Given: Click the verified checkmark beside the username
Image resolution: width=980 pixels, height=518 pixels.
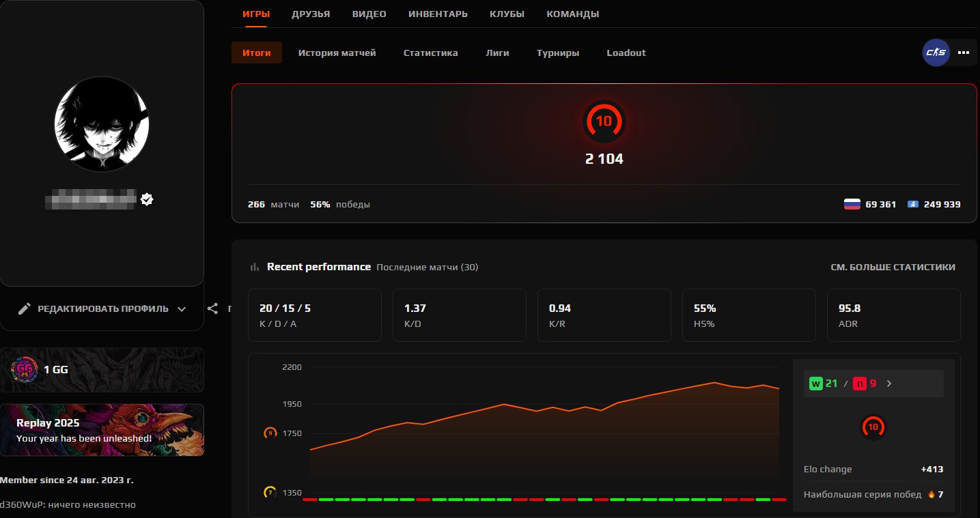Looking at the screenshot, I should tap(147, 199).
